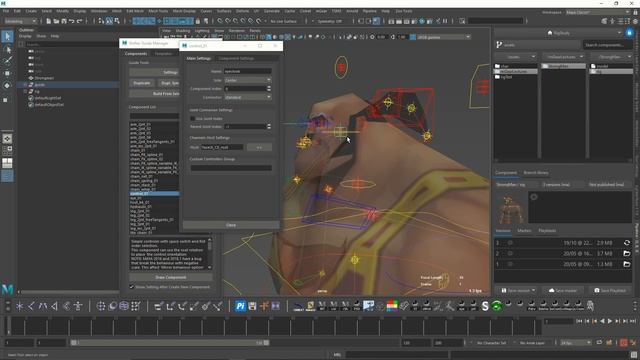Click the Save master button
The width and height of the screenshot is (640, 360).
point(563,290)
